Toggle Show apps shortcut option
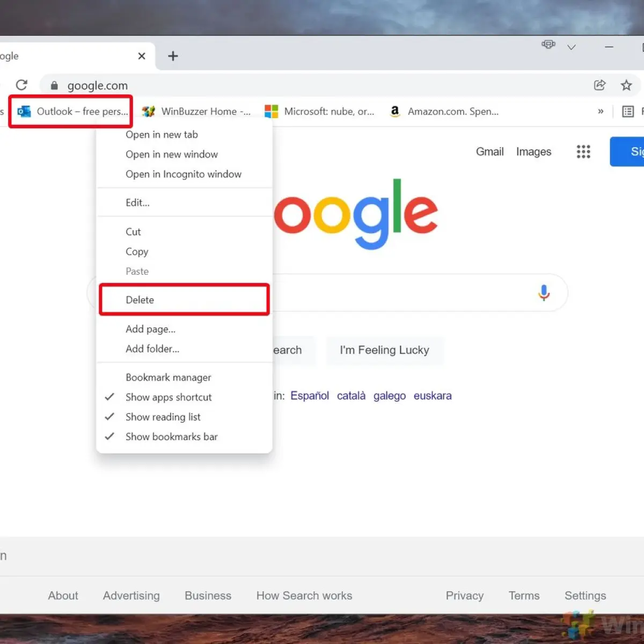This screenshot has width=644, height=644. coord(184,397)
